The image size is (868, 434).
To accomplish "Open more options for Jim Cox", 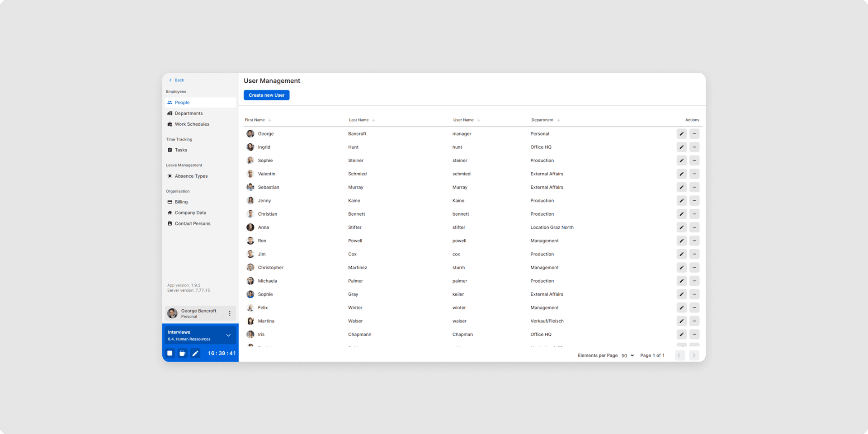I will [x=694, y=254].
